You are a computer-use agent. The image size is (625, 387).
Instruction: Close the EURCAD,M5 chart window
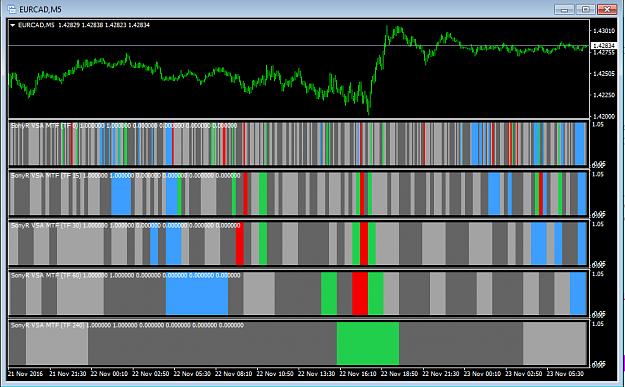point(607,9)
